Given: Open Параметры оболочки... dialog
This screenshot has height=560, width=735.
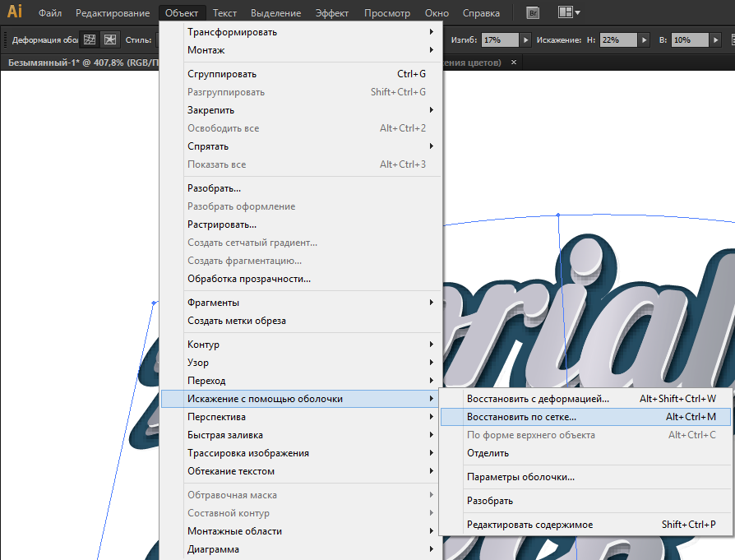Looking at the screenshot, I should click(586, 477).
